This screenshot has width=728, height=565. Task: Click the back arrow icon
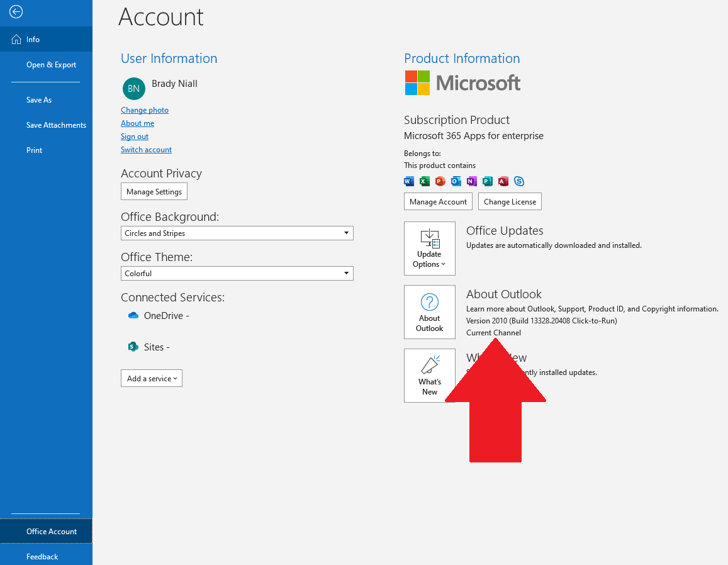click(16, 11)
